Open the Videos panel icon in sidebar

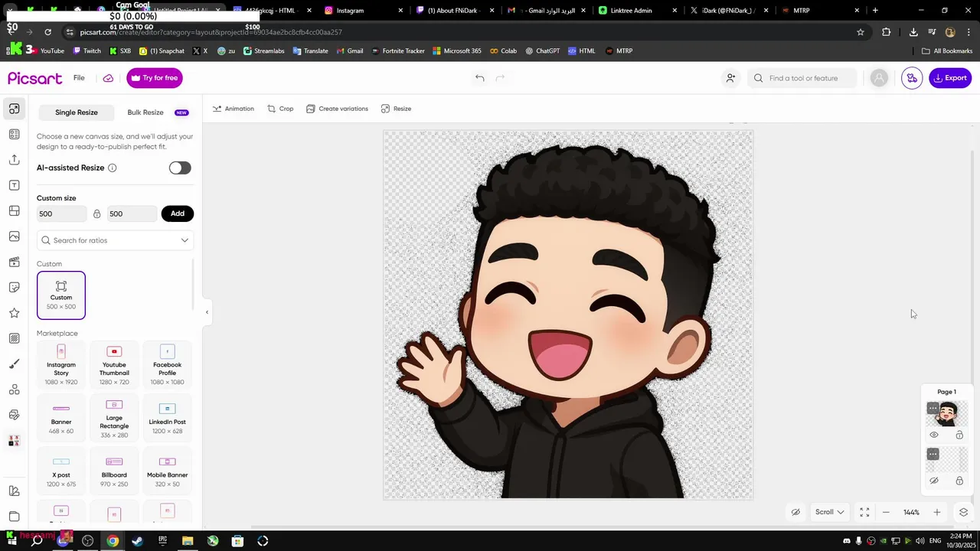point(14,262)
